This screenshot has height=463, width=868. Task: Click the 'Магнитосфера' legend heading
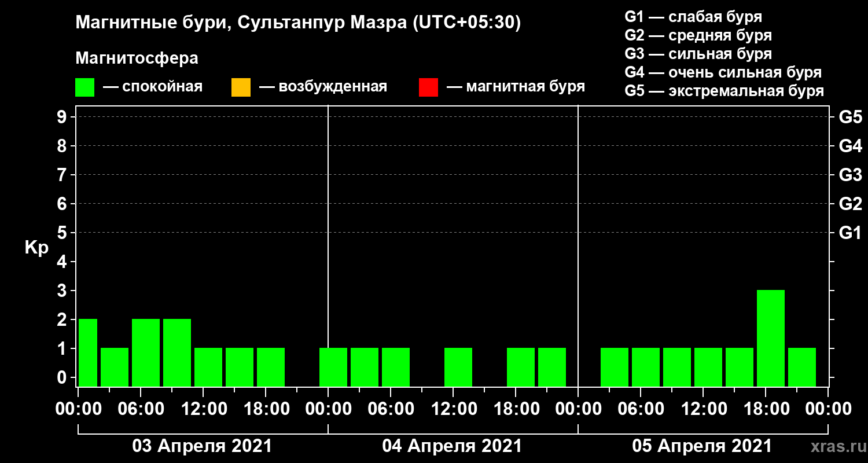coord(137,58)
